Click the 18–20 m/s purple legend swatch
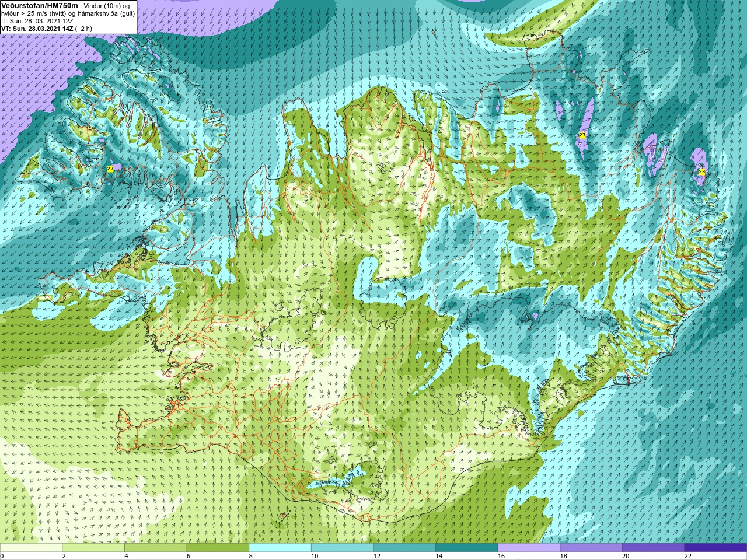747x560 pixels. [x=591, y=548]
